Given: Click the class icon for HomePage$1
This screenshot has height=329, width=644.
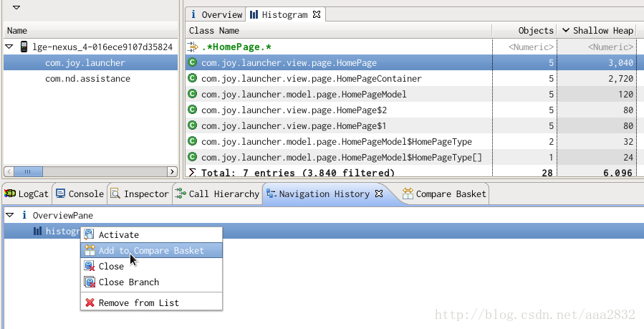Looking at the screenshot, I should pos(192,125).
